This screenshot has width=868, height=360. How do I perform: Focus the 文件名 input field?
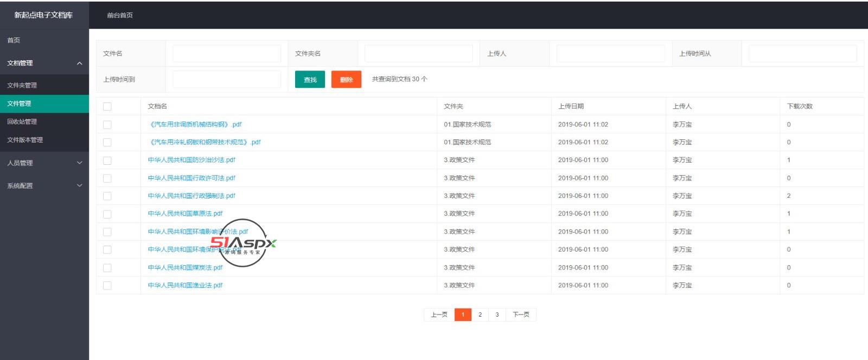pos(227,54)
